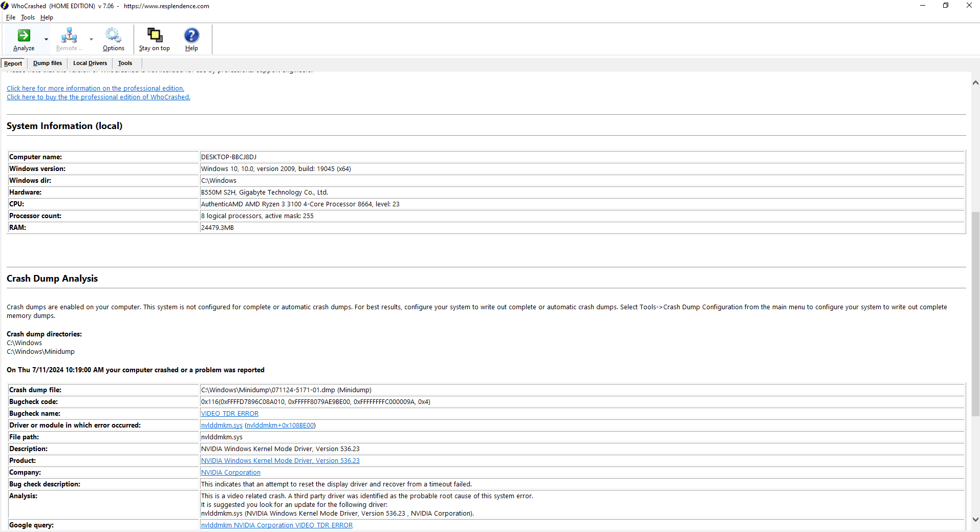Click link to buy professional edition
This screenshot has width=980, height=532.
click(98, 97)
